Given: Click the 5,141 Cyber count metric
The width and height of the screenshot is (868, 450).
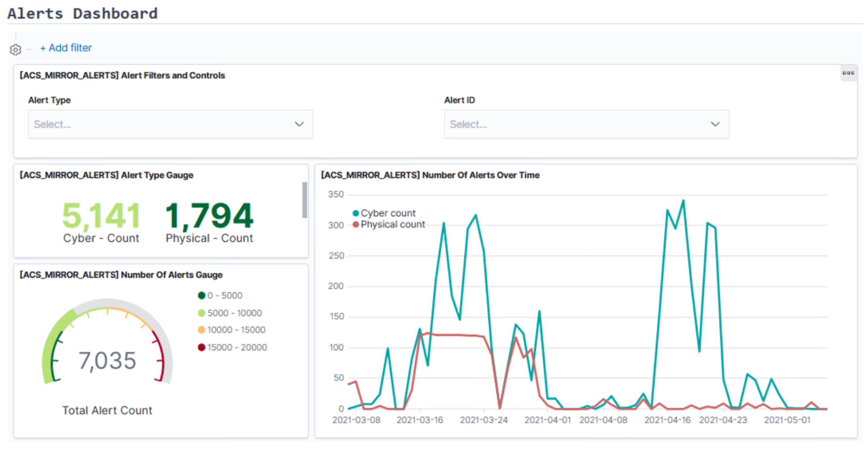Looking at the screenshot, I should click(x=101, y=216).
